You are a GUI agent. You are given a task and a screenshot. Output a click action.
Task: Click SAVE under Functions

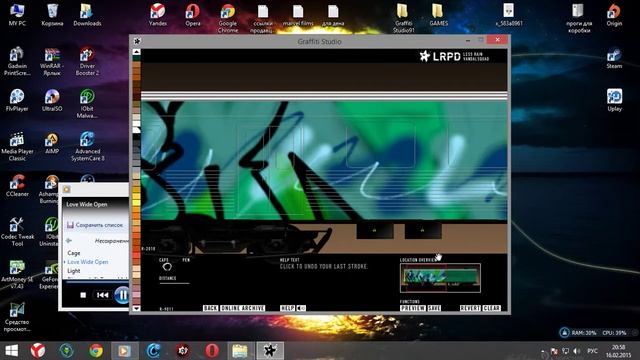coord(434,308)
